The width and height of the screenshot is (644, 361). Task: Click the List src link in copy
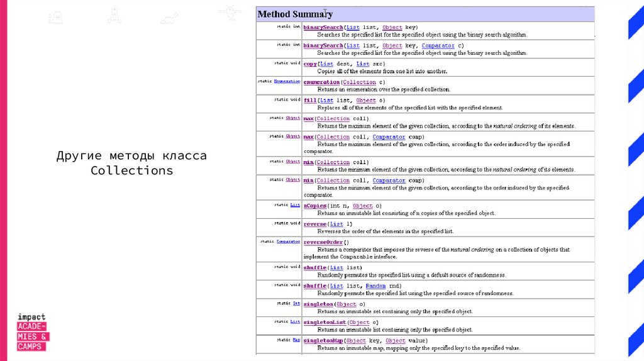click(x=363, y=64)
